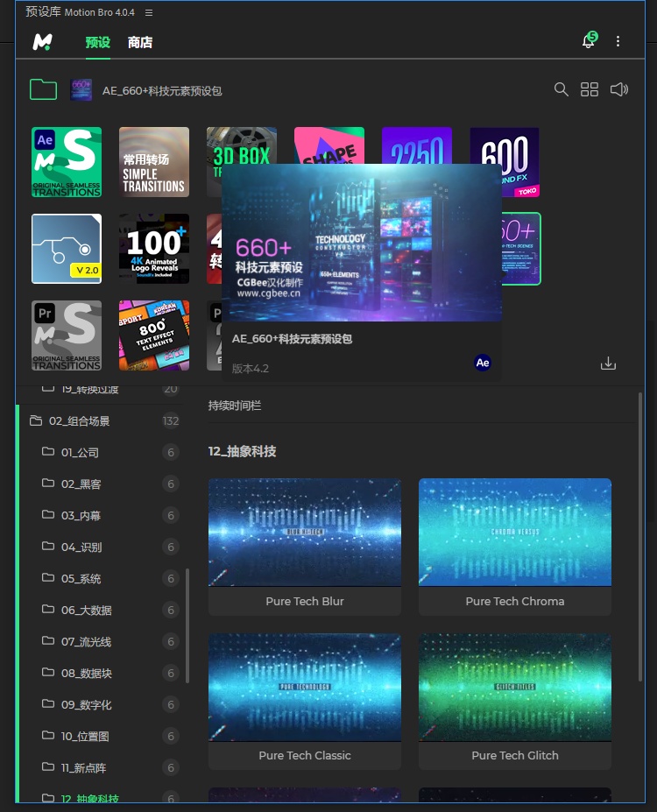The width and height of the screenshot is (657, 812).
Task: Click the Motion Bro logo icon
Action: (42, 42)
